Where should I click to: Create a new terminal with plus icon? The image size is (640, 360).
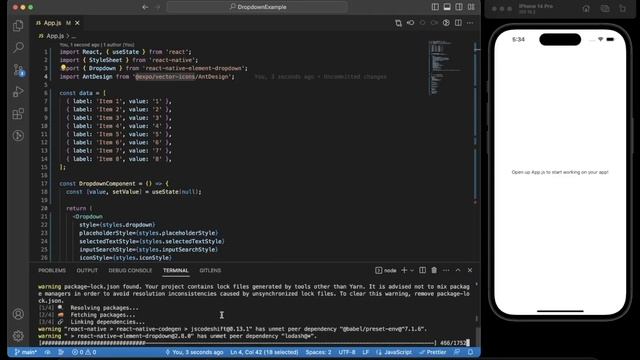point(404,270)
